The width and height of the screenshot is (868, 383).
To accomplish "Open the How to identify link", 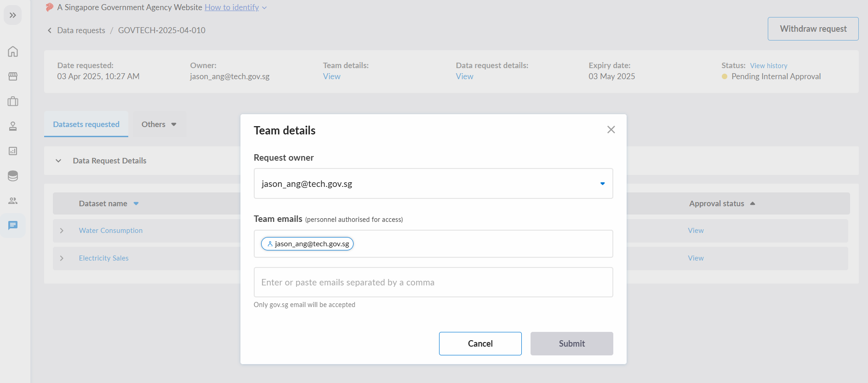I will click(232, 7).
